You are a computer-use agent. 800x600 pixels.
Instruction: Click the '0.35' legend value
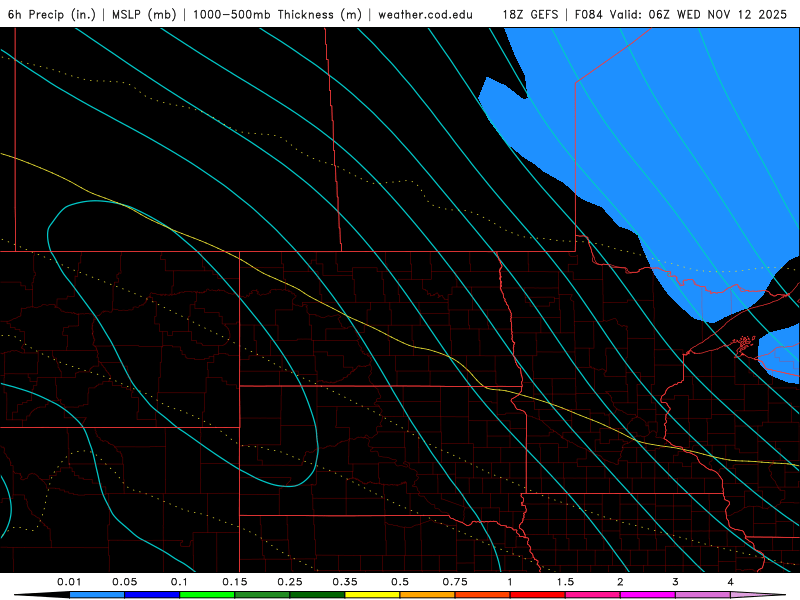(x=345, y=582)
